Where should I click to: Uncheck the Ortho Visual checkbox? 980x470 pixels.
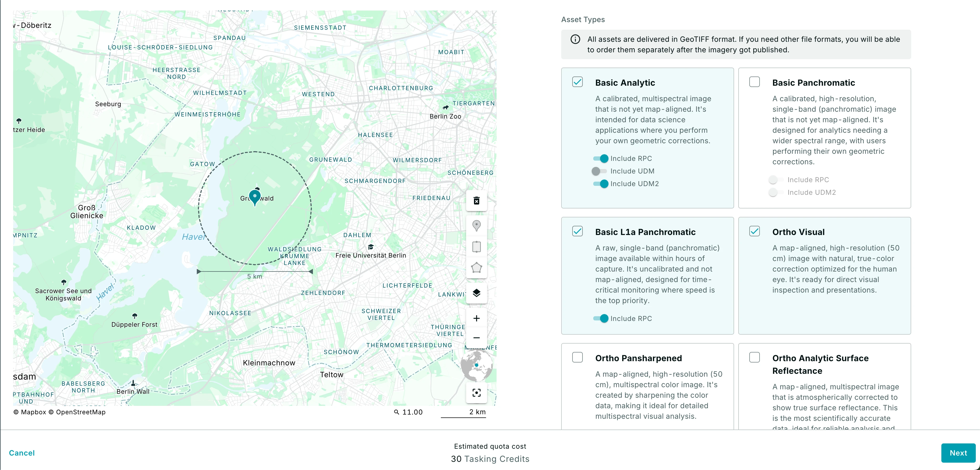tap(754, 231)
